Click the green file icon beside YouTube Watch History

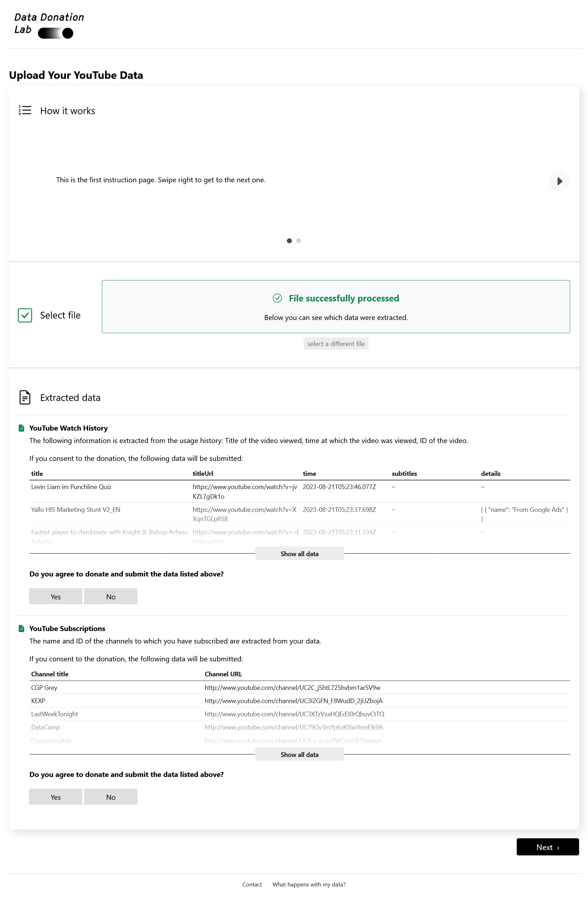(x=21, y=428)
